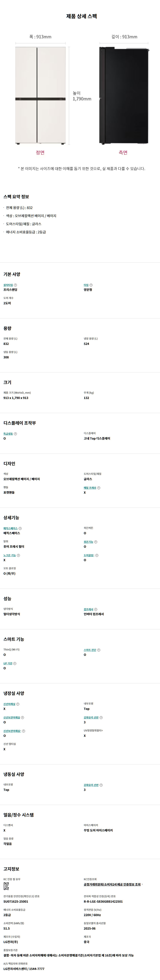This screenshot has height=980, width=160.
Task: Click help icon beside 타입 label
Action: pos(91,285)
